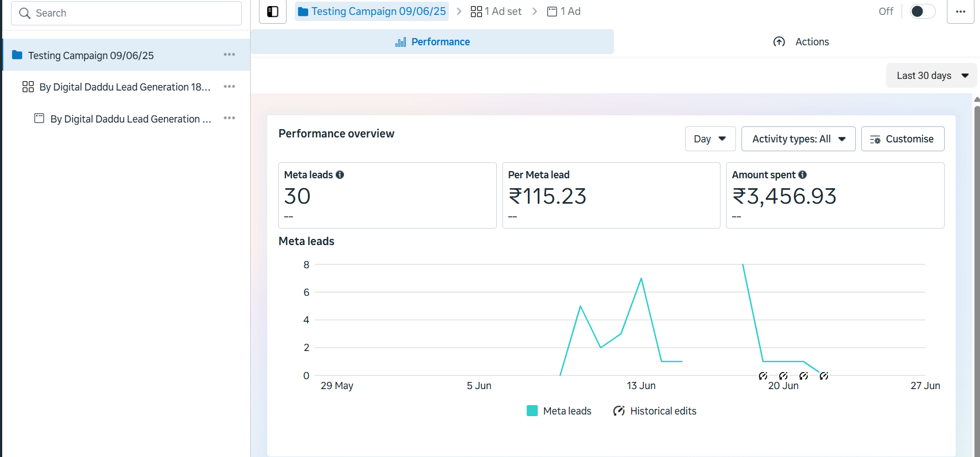Select the Per Meta lead metric card
This screenshot has height=457, width=980.
click(x=611, y=195)
